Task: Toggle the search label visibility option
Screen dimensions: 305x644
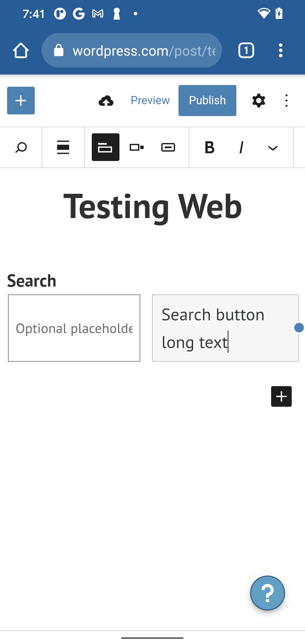Action: pyautogui.click(x=105, y=147)
